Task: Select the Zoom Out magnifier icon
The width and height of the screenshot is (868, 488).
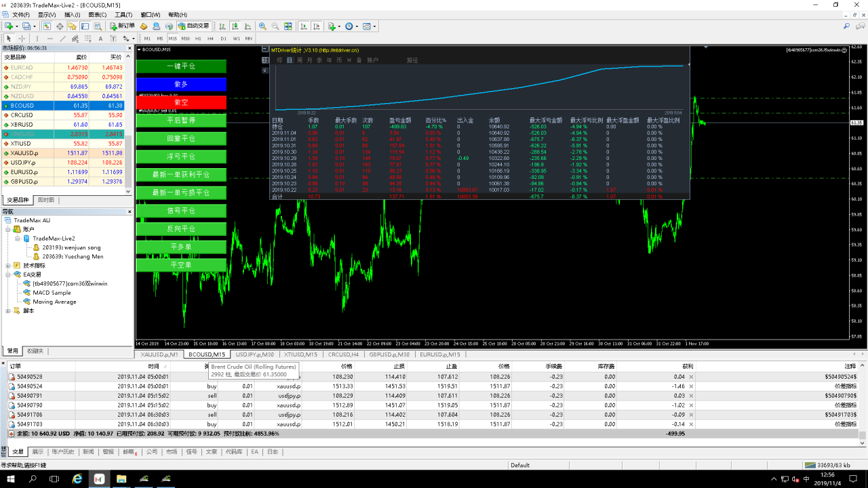Action: coord(275,26)
